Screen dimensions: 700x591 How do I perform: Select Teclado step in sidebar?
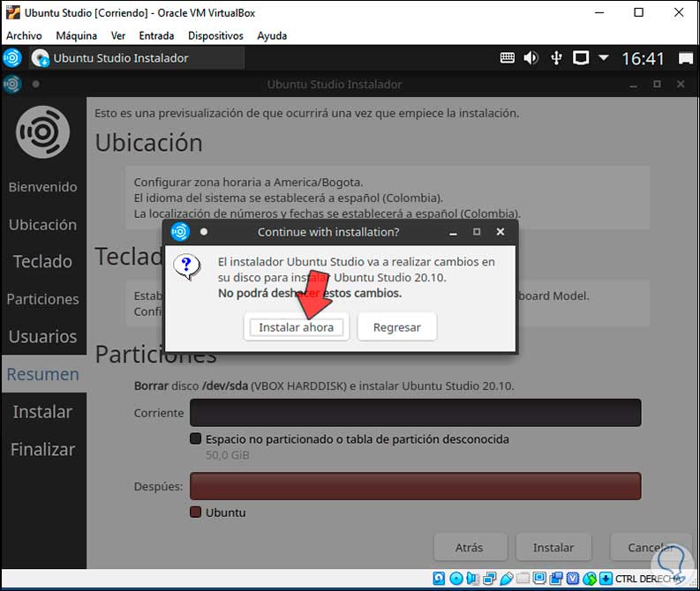(x=43, y=261)
